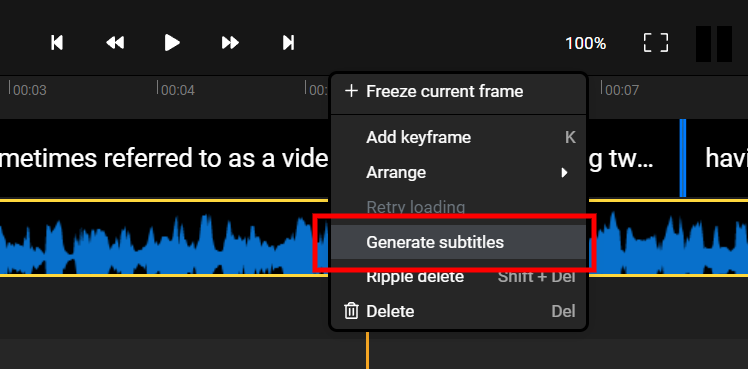
Task: Open the 100% zoom level selector
Action: 585,44
